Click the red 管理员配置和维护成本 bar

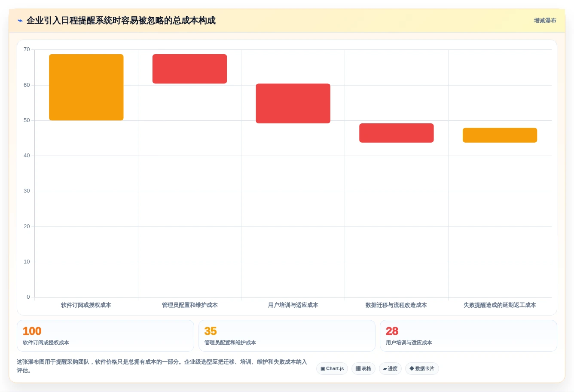[x=189, y=69]
